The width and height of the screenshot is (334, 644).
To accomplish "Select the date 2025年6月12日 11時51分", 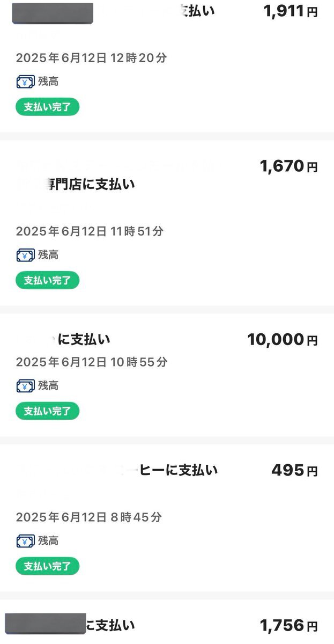I will 90,231.
